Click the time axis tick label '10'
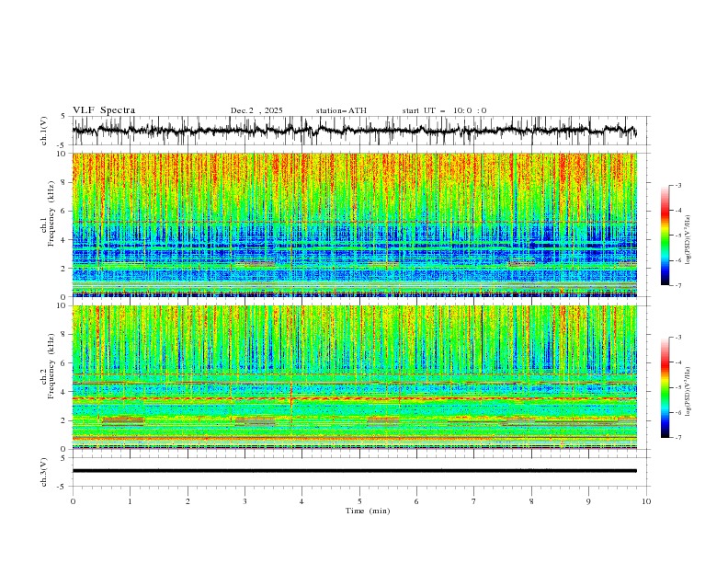 click(646, 501)
